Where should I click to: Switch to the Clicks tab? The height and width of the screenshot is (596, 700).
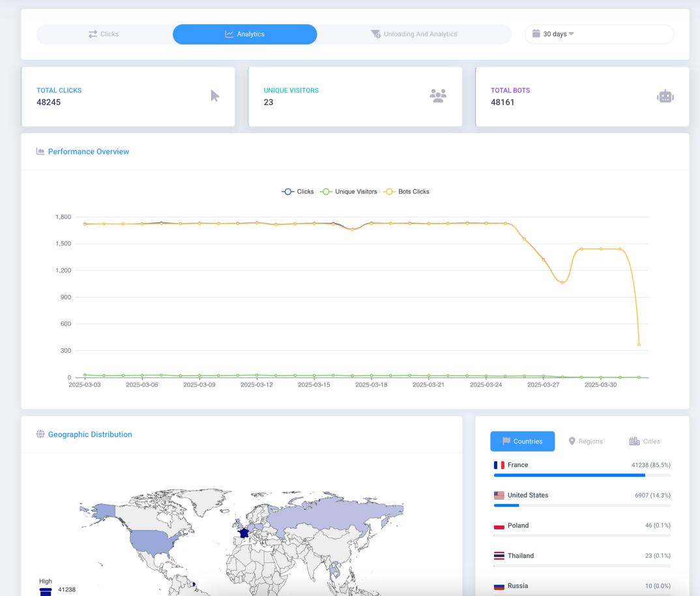[104, 34]
